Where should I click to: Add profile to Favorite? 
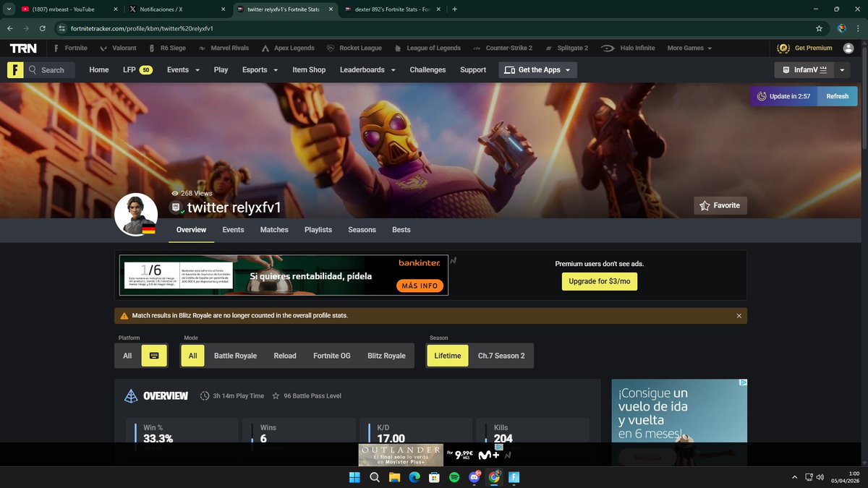click(x=720, y=205)
